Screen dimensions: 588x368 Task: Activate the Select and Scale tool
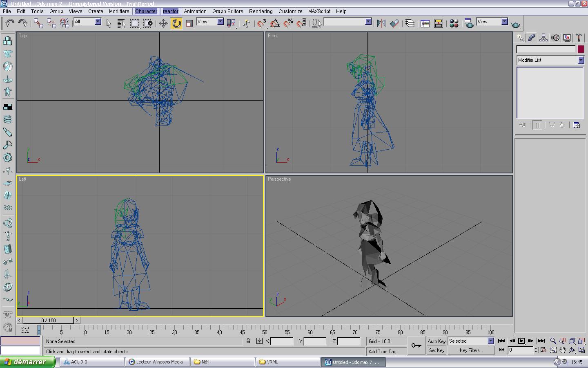click(x=189, y=23)
